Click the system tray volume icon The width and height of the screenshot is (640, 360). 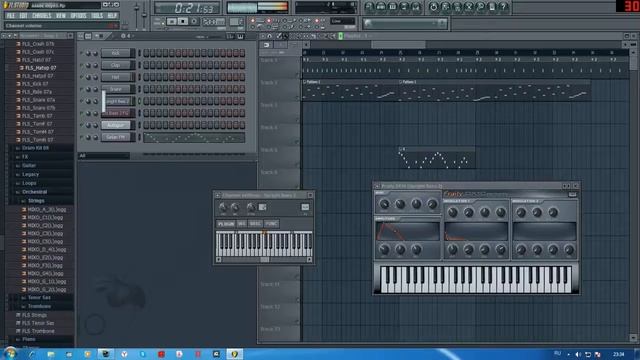[x=578, y=354]
